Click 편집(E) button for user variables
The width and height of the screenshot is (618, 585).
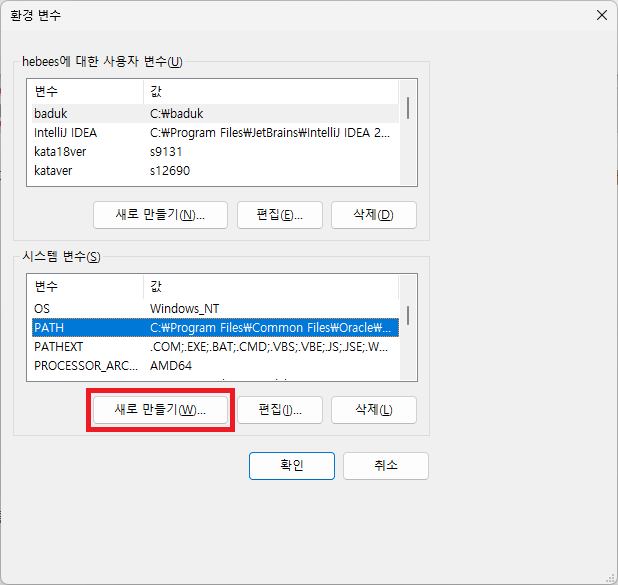280,215
